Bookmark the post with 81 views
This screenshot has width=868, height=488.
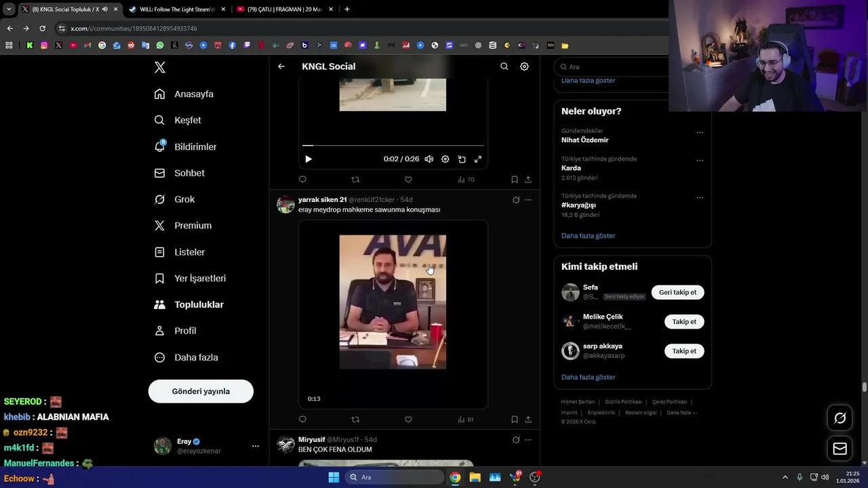515,420
